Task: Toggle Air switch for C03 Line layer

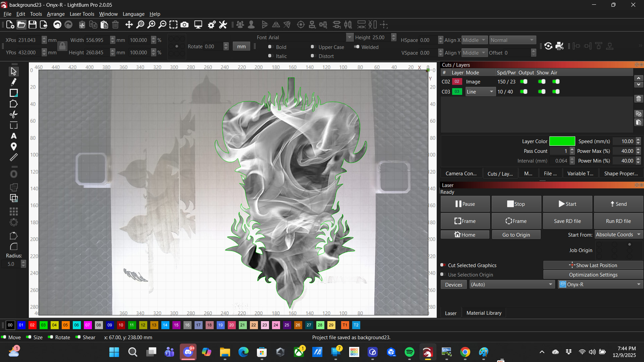Action: (556, 92)
